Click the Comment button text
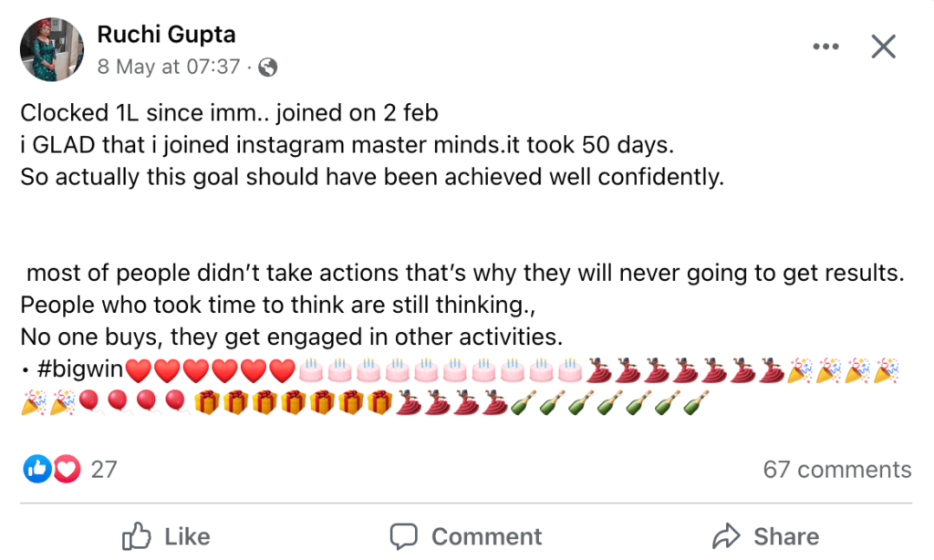934x560 pixels. coord(486,536)
